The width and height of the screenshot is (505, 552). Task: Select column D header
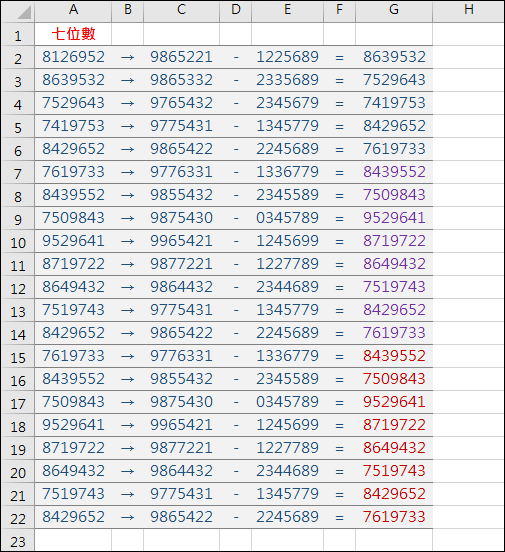pos(236,11)
